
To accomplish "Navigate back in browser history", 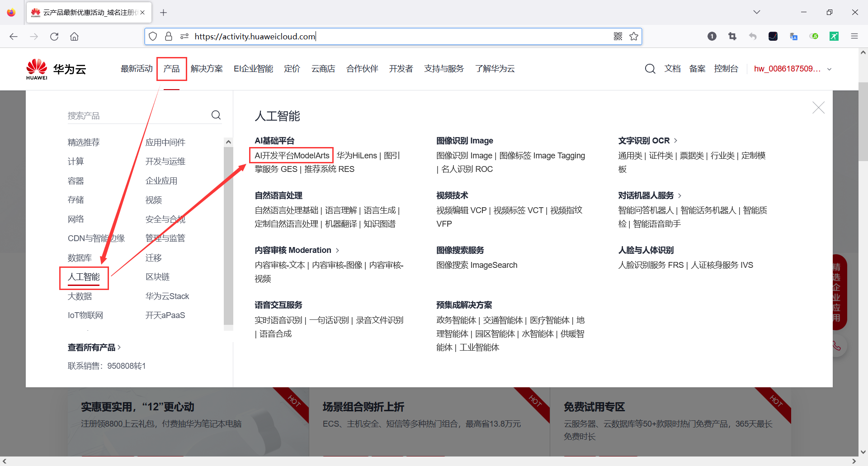I will 14,37.
